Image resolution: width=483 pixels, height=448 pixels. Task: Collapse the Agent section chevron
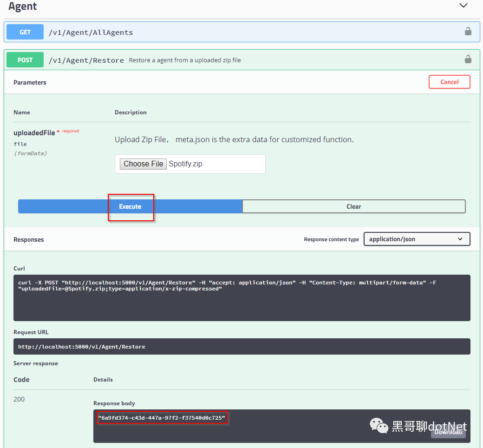point(463,6)
